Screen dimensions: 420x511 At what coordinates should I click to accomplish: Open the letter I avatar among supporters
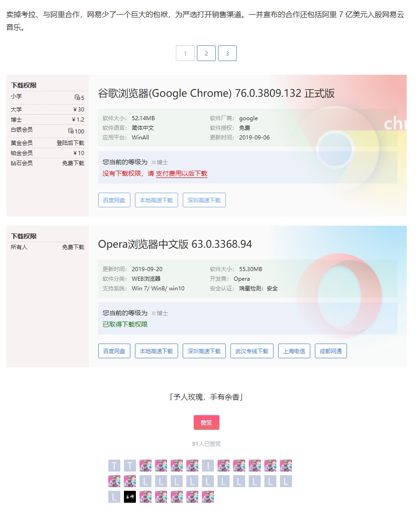pos(208,466)
